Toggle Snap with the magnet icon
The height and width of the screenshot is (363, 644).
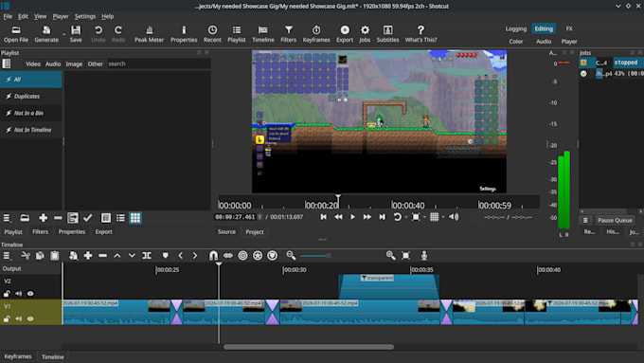tap(214, 256)
